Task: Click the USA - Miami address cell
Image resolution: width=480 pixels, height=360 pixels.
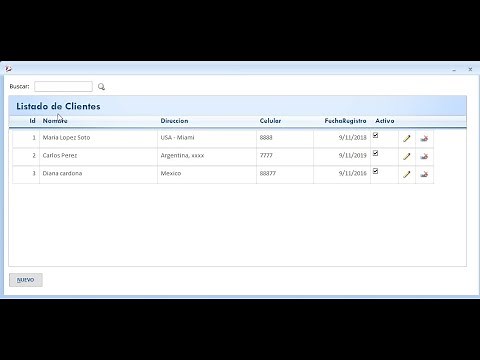Action: [207, 139]
